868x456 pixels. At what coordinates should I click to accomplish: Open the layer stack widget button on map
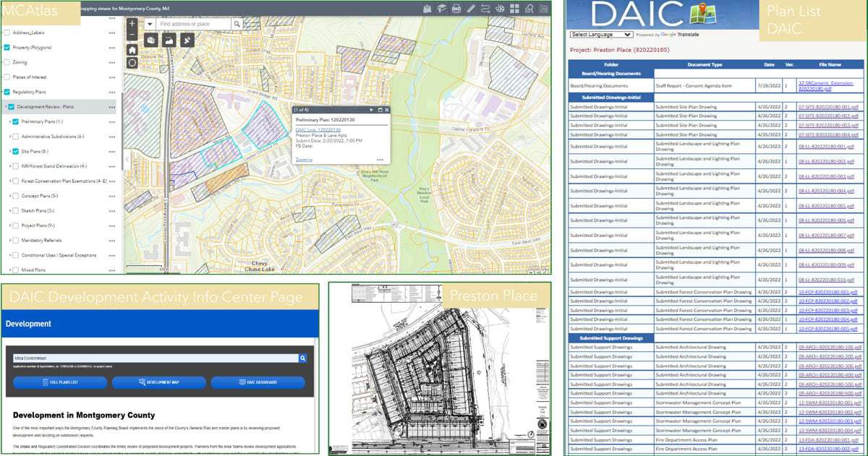pos(150,40)
